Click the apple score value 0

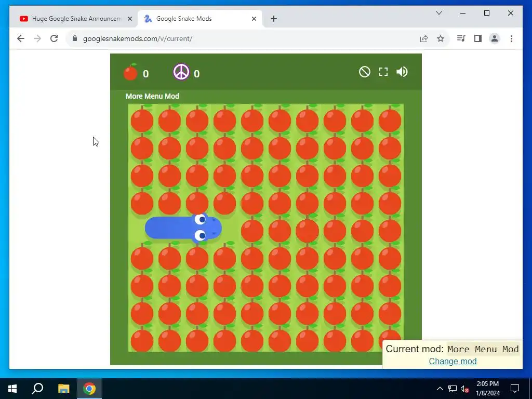[x=146, y=74]
